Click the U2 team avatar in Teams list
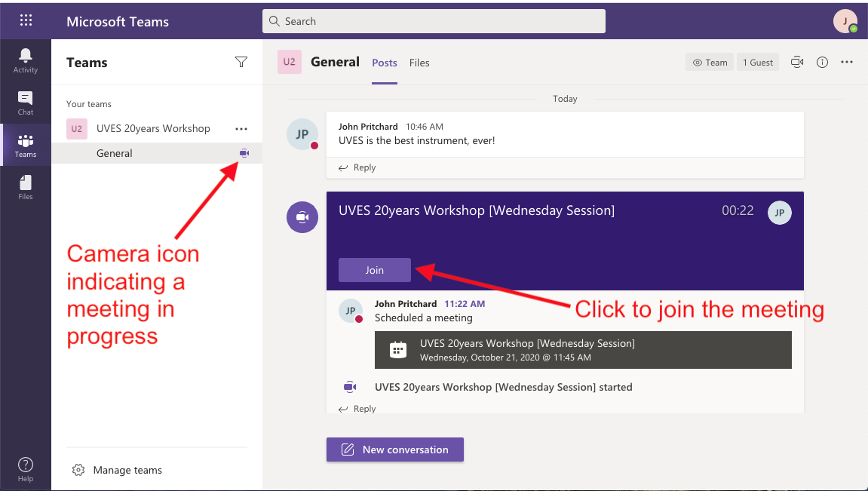This screenshot has height=491, width=868. (77, 129)
